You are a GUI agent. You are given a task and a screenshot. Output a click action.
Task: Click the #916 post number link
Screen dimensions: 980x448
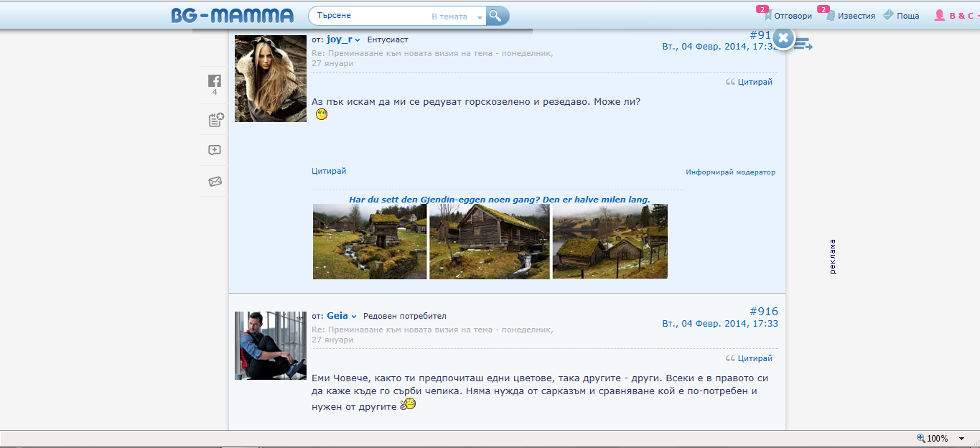tap(763, 312)
